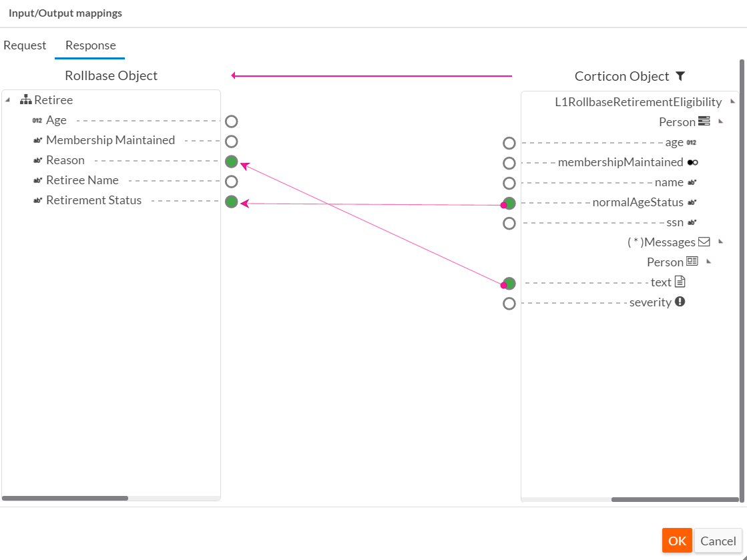Click the filter icon beside Corticon Object
Viewport: 747px width, 560px height.
[680, 75]
